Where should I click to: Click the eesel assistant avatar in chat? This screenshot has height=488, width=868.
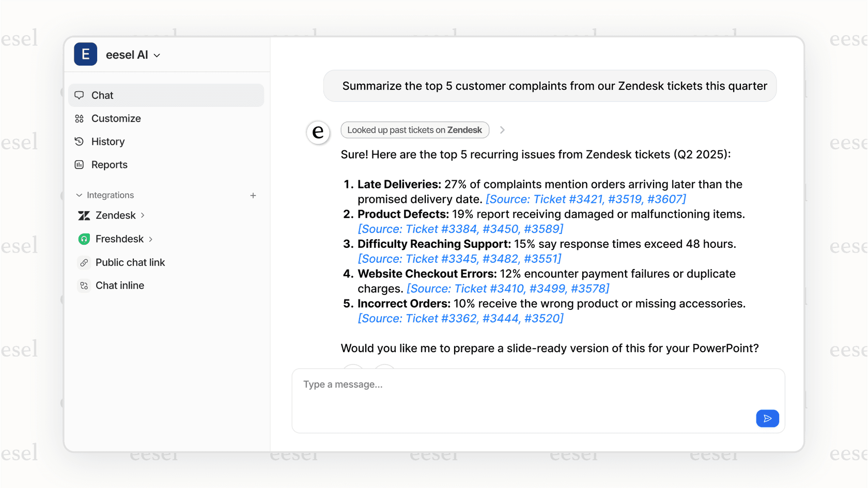click(318, 132)
